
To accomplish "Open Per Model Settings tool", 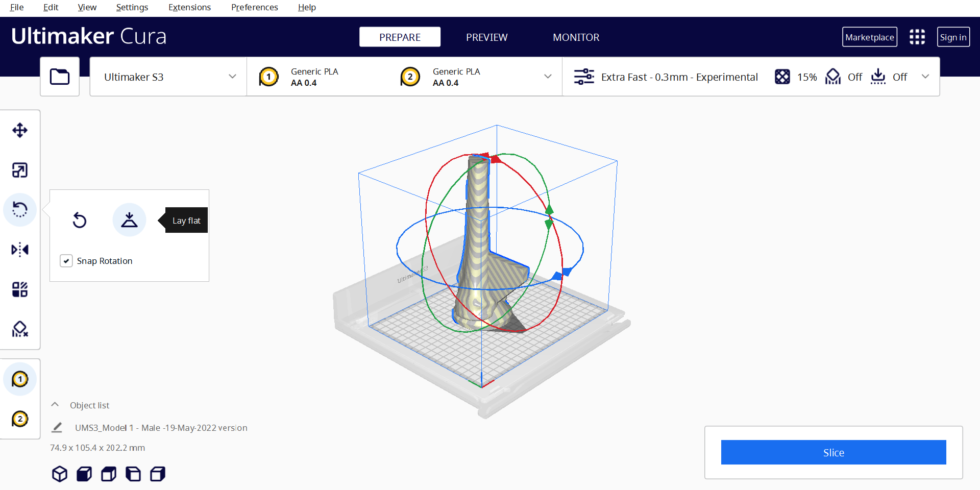I will [20, 289].
